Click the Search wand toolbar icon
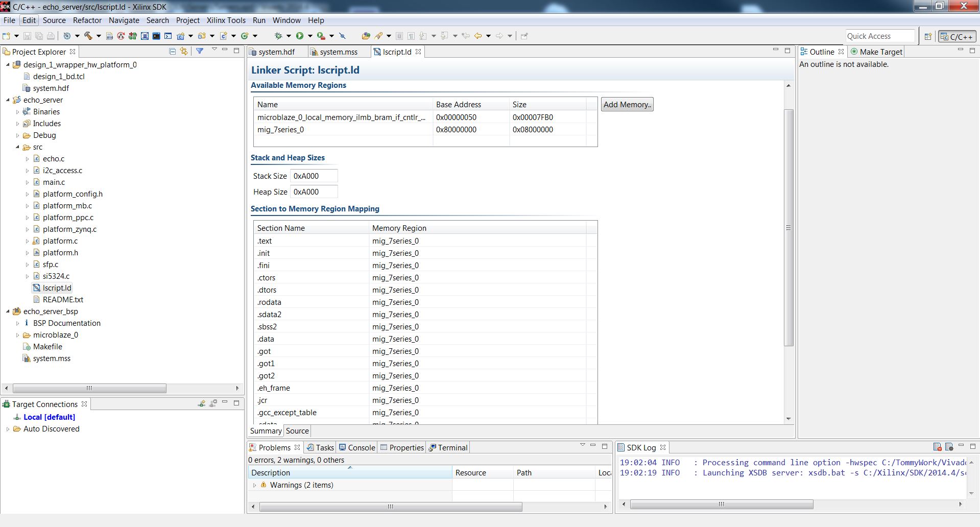The height and width of the screenshot is (527, 980). 378,36
